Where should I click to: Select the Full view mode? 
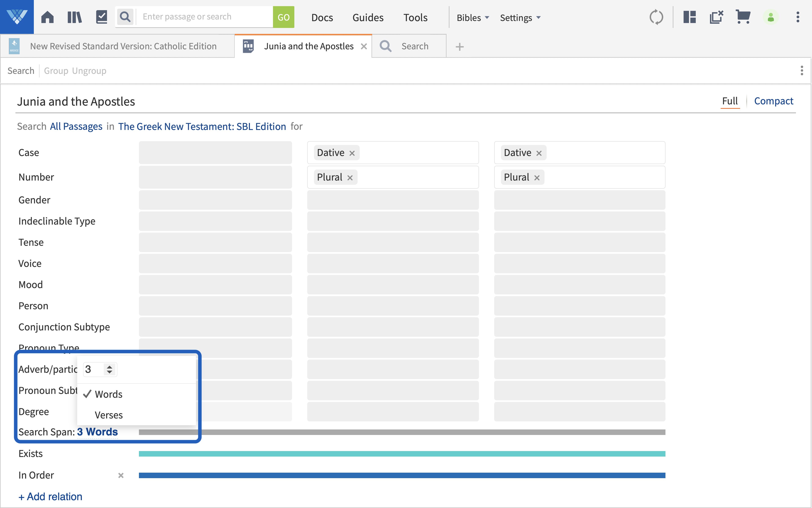coord(730,101)
